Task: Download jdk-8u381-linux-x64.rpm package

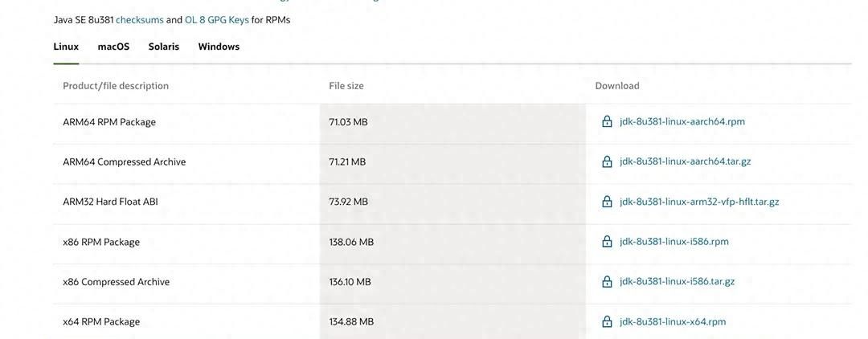Action: (673, 322)
